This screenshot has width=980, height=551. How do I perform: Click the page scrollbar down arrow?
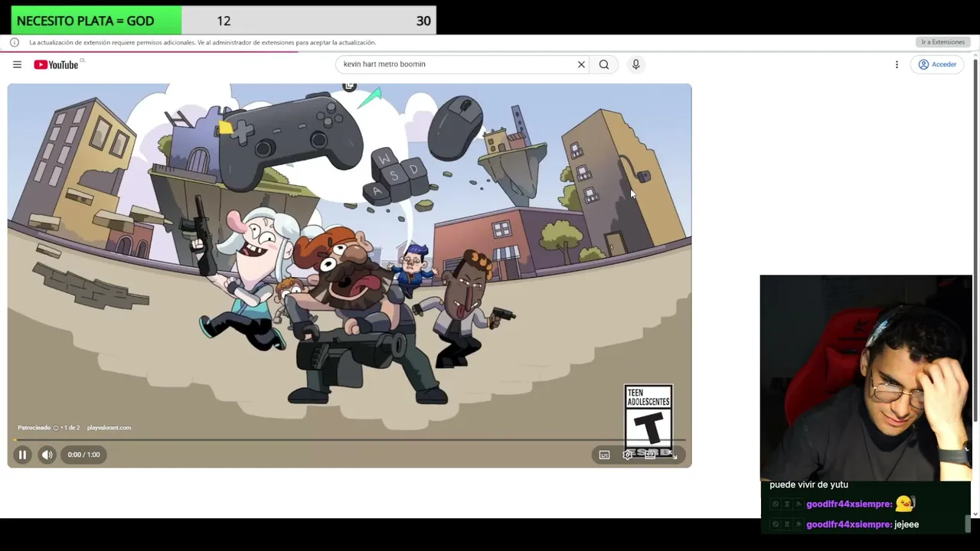pyautogui.click(x=975, y=514)
